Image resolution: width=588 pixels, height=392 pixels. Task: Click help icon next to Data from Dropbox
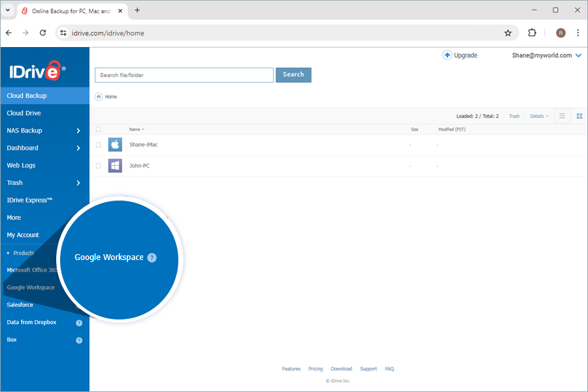coord(79,323)
